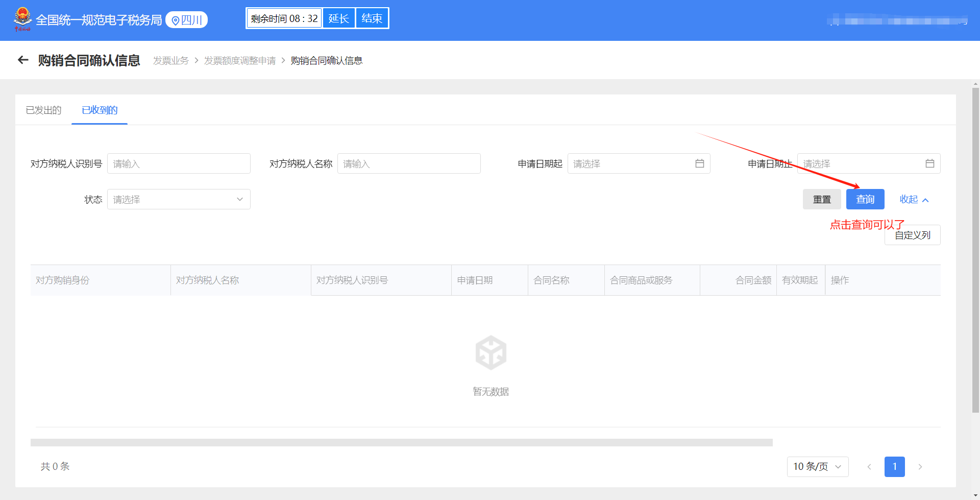End session with 结束 button
Image resolution: width=980 pixels, height=500 pixels.
pyautogui.click(x=372, y=19)
